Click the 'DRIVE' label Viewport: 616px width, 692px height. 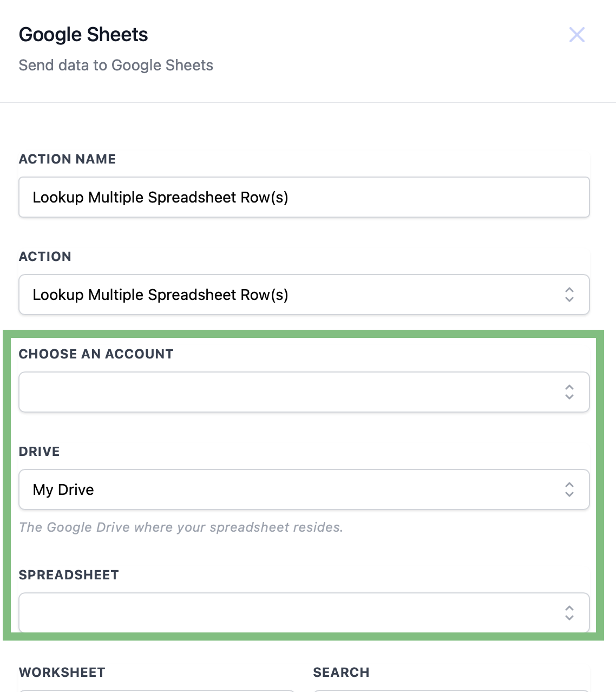[x=39, y=452]
